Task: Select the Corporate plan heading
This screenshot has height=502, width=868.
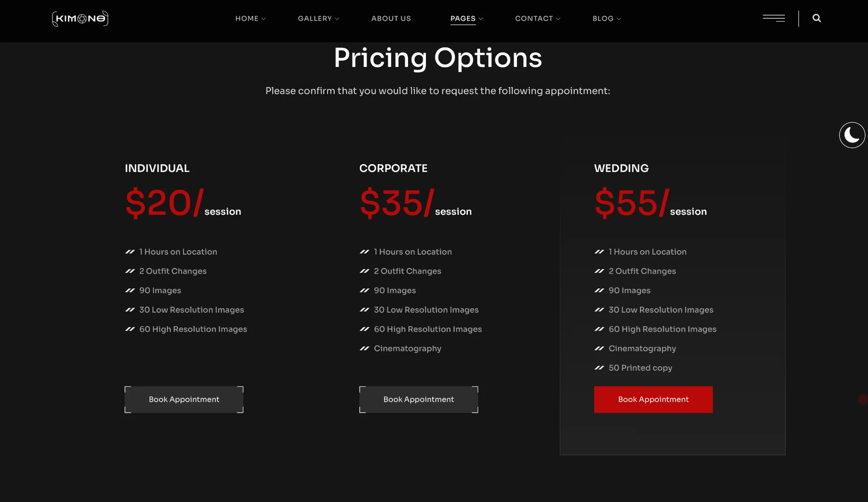Action: point(393,168)
